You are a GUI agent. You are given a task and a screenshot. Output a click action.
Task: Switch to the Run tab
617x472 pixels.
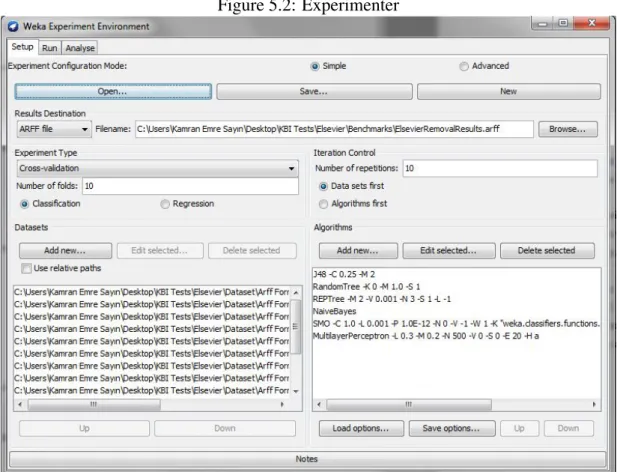point(50,48)
